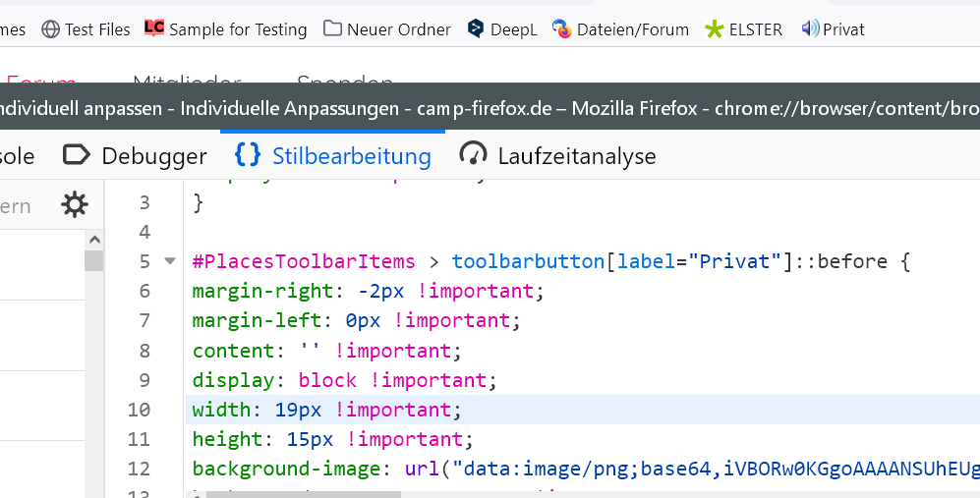Image resolution: width=980 pixels, height=498 pixels.
Task: Click the speaker icon of Privat bookmark
Action: [x=811, y=29]
